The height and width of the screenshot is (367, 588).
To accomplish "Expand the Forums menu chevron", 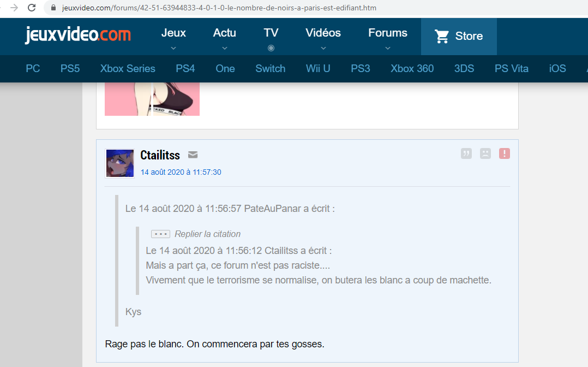I will (x=388, y=48).
